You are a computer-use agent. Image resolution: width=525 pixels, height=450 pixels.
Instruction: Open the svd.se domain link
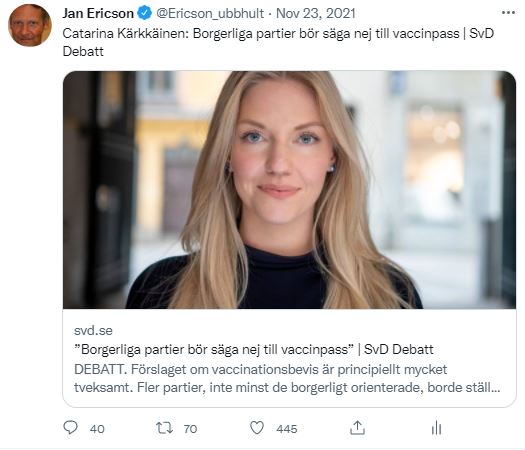(93, 331)
